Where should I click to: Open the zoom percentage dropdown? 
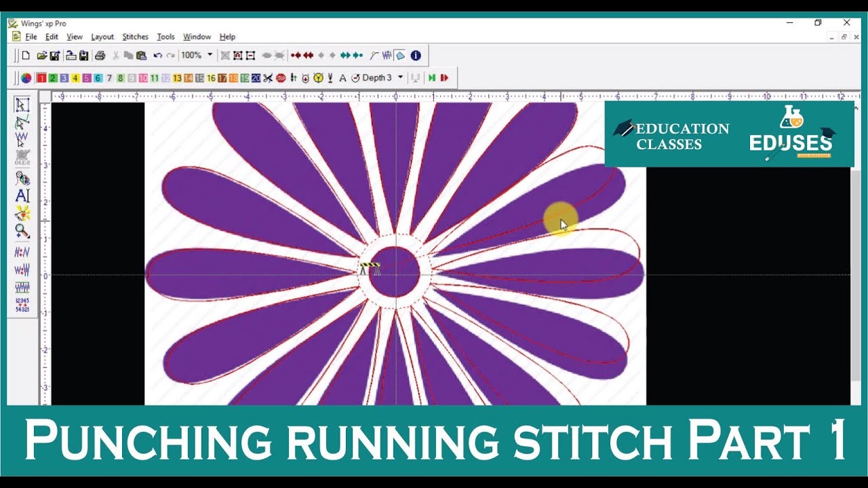[x=210, y=55]
